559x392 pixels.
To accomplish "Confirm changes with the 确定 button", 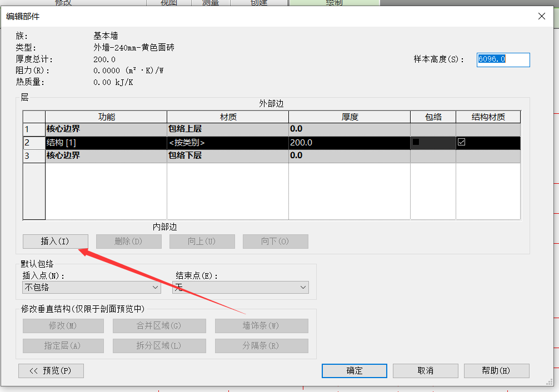I will (x=354, y=371).
